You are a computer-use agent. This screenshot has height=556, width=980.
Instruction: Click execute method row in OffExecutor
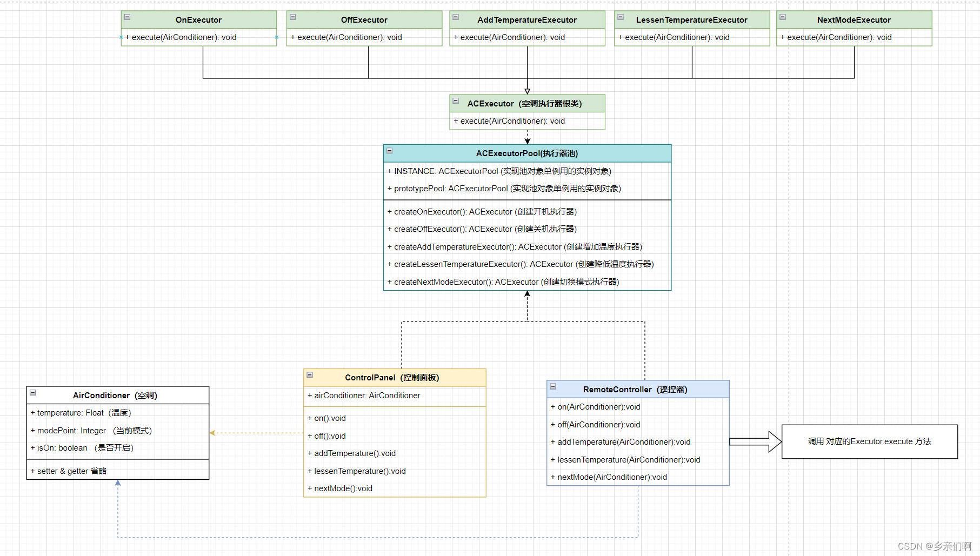pos(364,37)
